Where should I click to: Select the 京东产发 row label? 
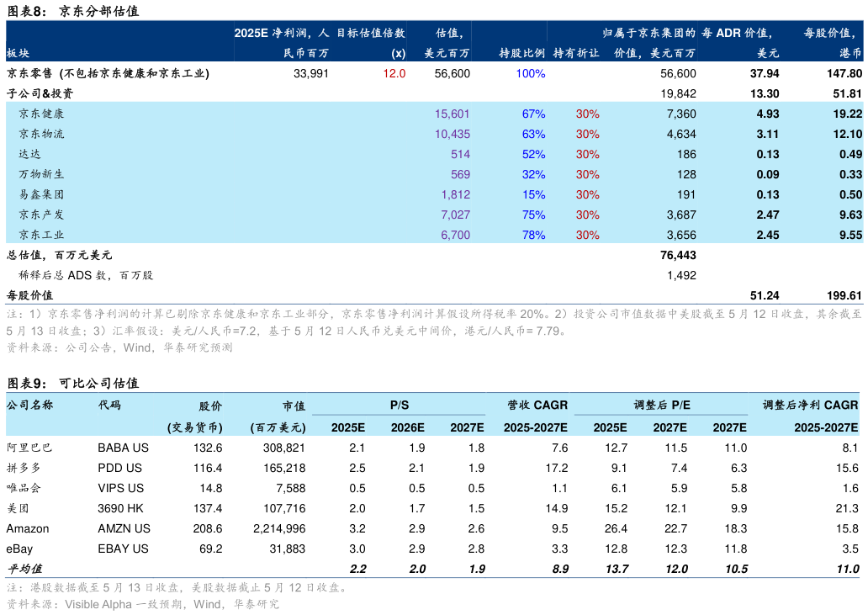[41, 215]
